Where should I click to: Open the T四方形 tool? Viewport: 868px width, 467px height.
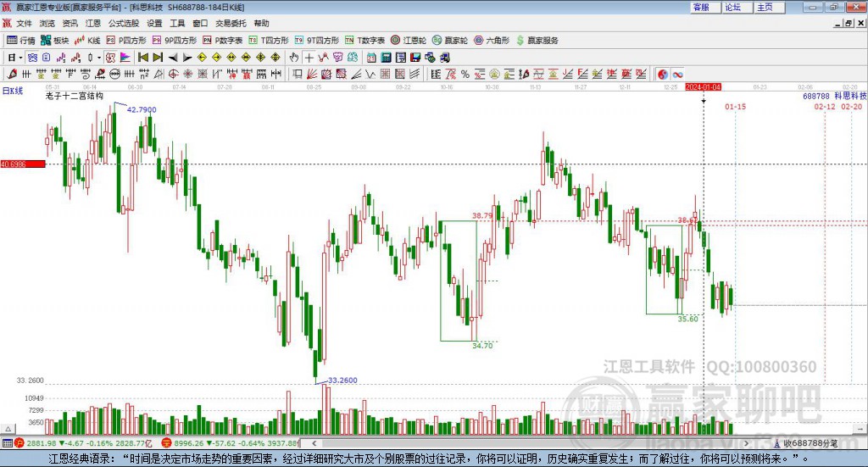tap(269, 41)
